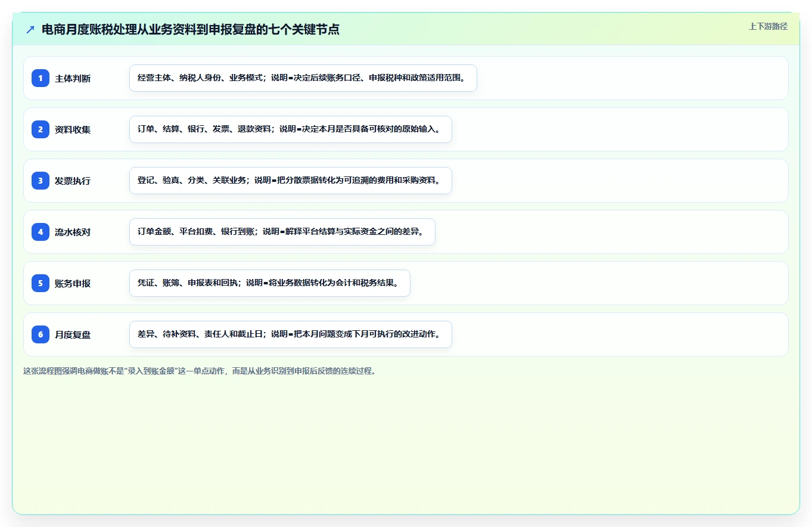The height and width of the screenshot is (527, 812).
Task: Select the flowchart title starting with 电商月度账税处理
Action: 191,29
